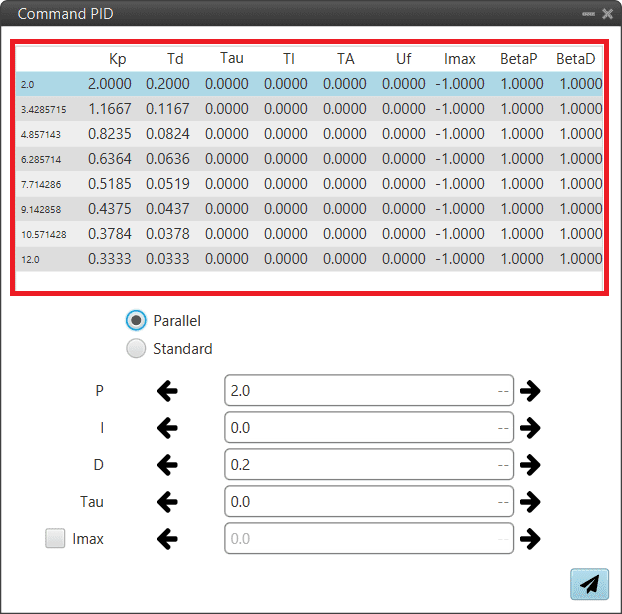This screenshot has width=622, height=614.
Task: Click the left arrow beside D
Action: point(167,465)
